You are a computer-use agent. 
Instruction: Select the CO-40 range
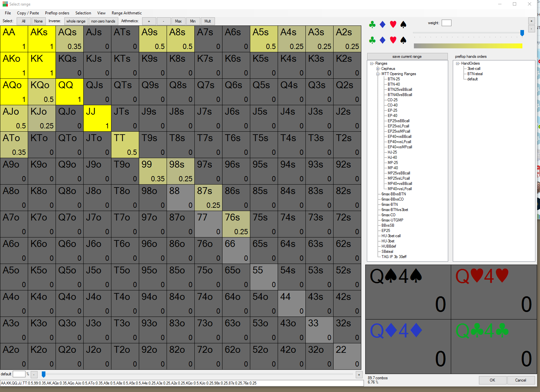point(392,105)
